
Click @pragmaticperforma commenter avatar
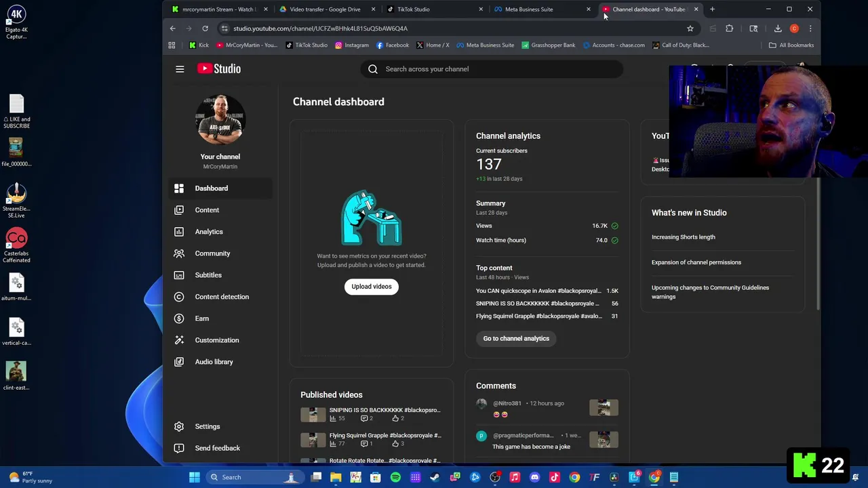tap(481, 436)
